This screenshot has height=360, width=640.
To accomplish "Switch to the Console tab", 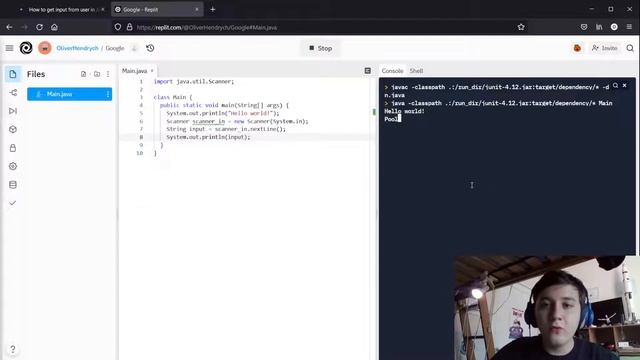I will 392,71.
